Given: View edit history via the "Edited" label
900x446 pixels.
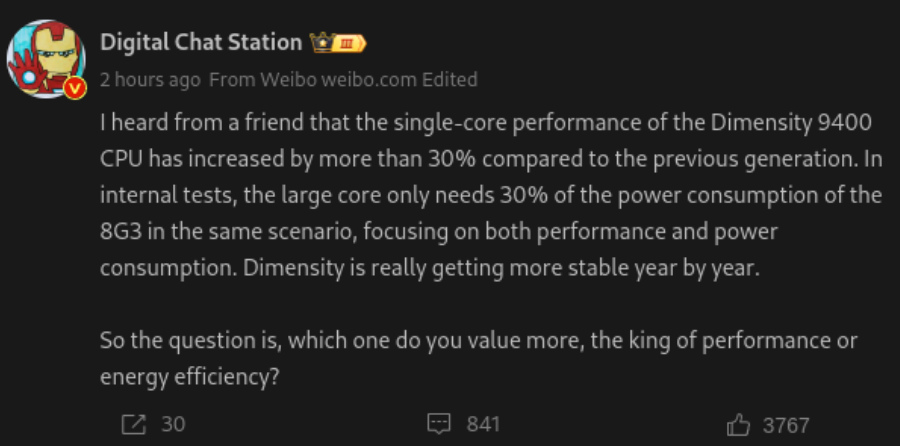Looking at the screenshot, I should (x=450, y=79).
